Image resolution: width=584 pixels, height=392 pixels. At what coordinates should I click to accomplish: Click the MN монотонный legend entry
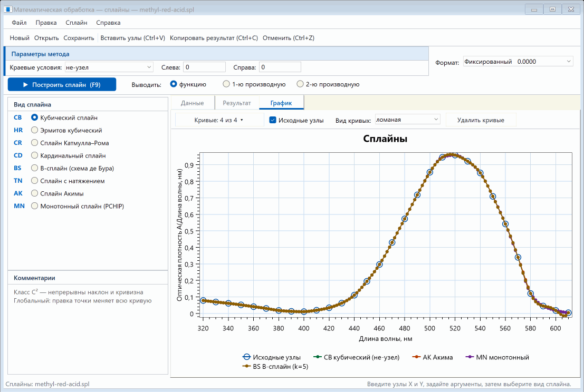[x=497, y=357]
